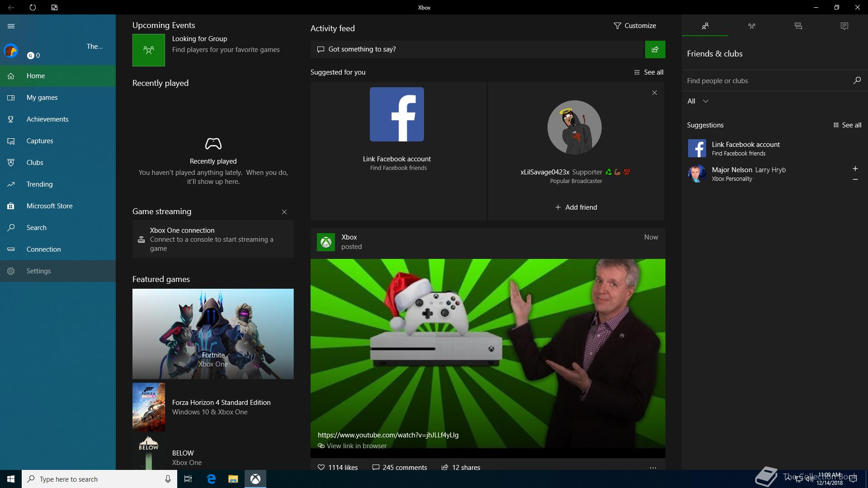The image size is (868, 488).
Task: Link Facebook account in Suggestions list
Action: [775, 148]
